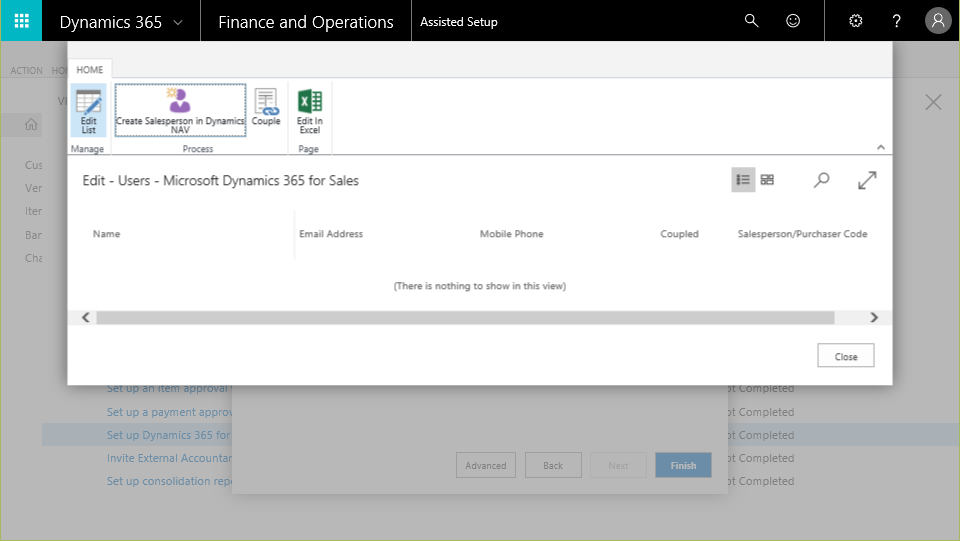Click Create Salesperson in Dynamics NAV

[180, 110]
